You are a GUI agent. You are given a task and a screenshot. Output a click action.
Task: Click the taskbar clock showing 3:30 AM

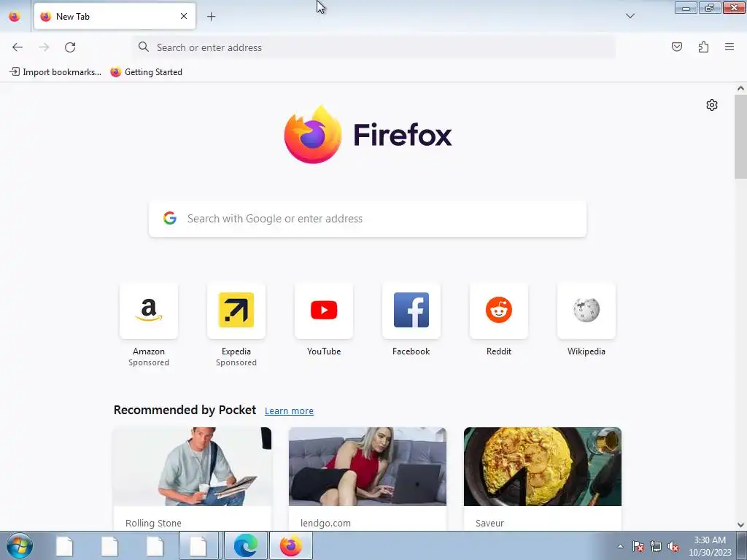[x=710, y=546]
